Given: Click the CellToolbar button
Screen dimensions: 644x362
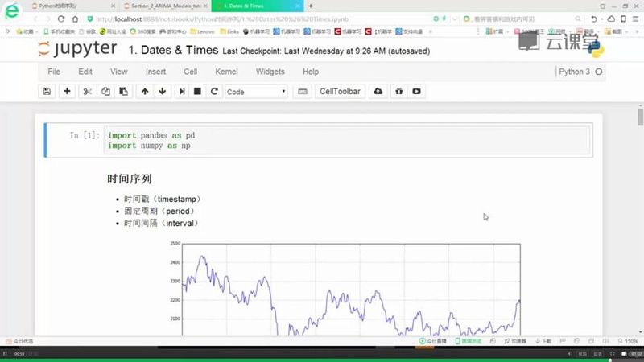Looking at the screenshot, I should point(340,92).
